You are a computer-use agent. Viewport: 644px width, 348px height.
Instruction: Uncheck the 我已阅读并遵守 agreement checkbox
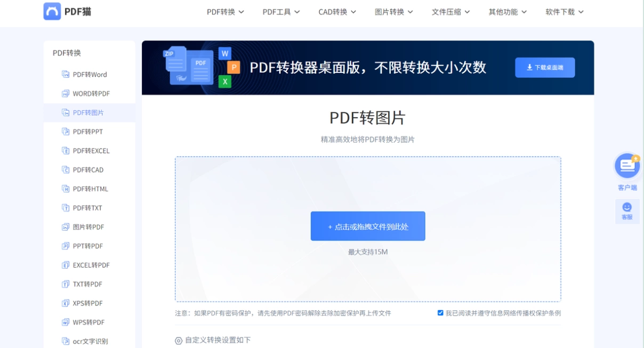point(440,313)
